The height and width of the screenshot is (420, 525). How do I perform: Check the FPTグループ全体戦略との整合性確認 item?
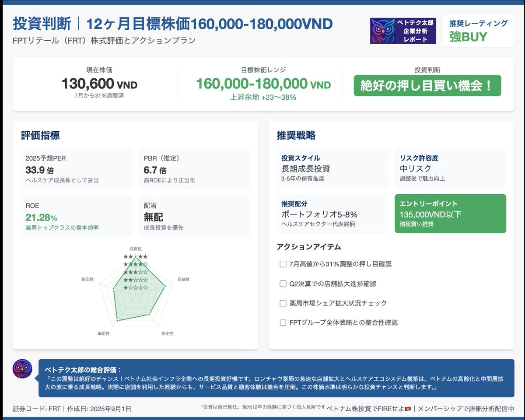(283, 322)
